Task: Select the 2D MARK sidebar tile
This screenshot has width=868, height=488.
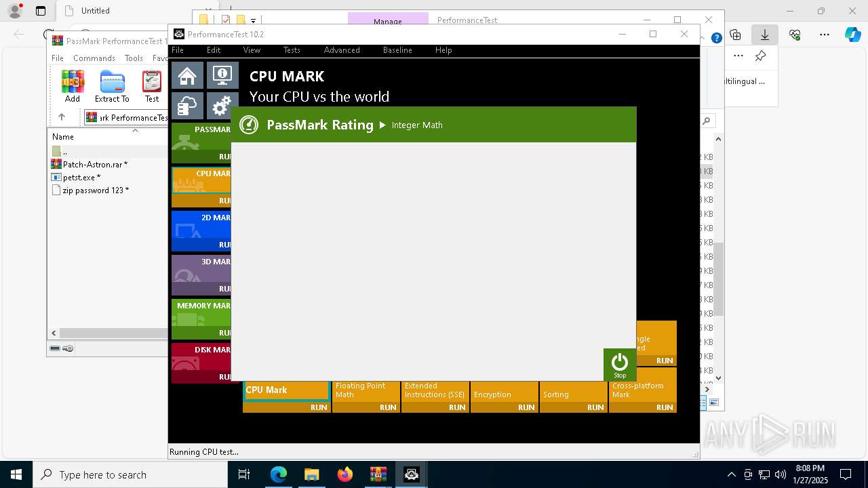Action: [201, 224]
